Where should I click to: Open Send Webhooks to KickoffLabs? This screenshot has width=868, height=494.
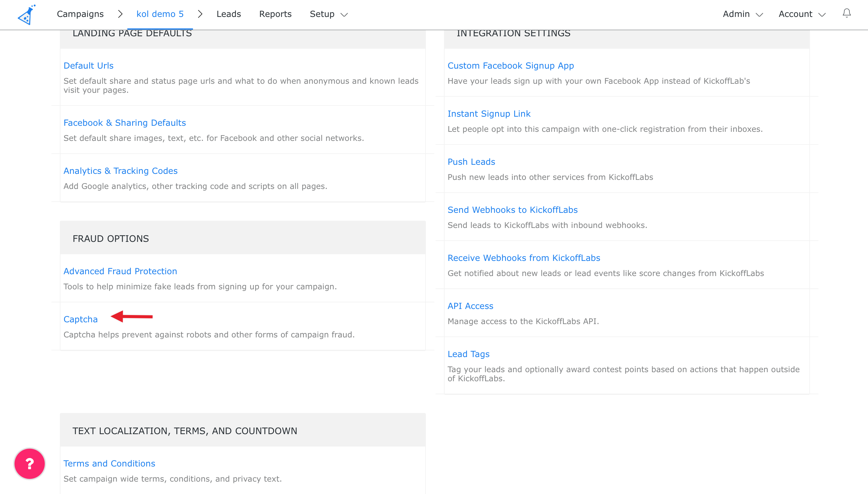(x=512, y=210)
